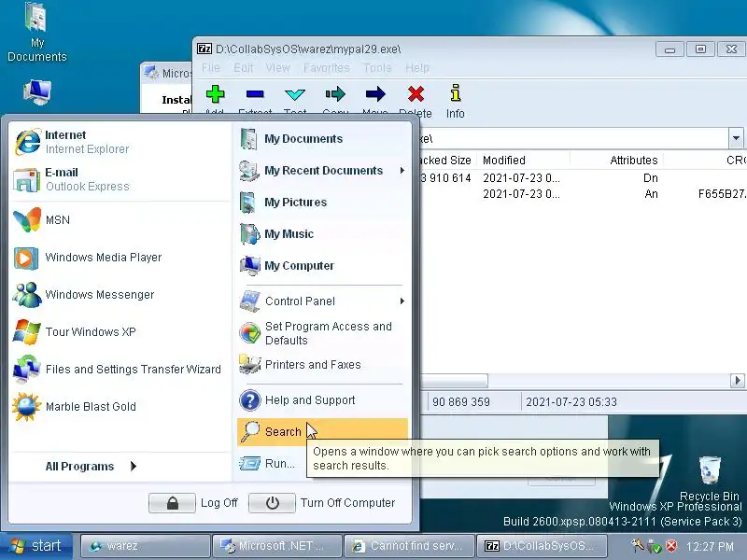Open the Edit menu in 7-Zip
The height and width of the screenshot is (560, 747).
(244, 68)
